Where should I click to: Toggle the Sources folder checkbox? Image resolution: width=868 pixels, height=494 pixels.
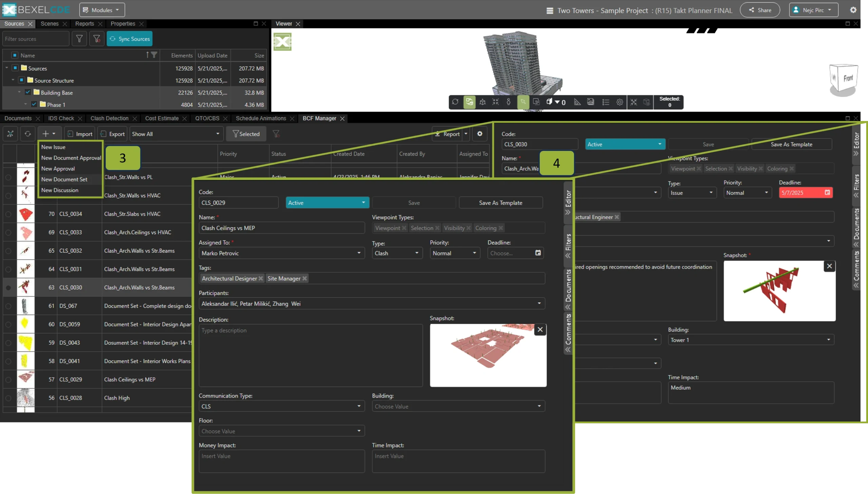[x=15, y=68]
